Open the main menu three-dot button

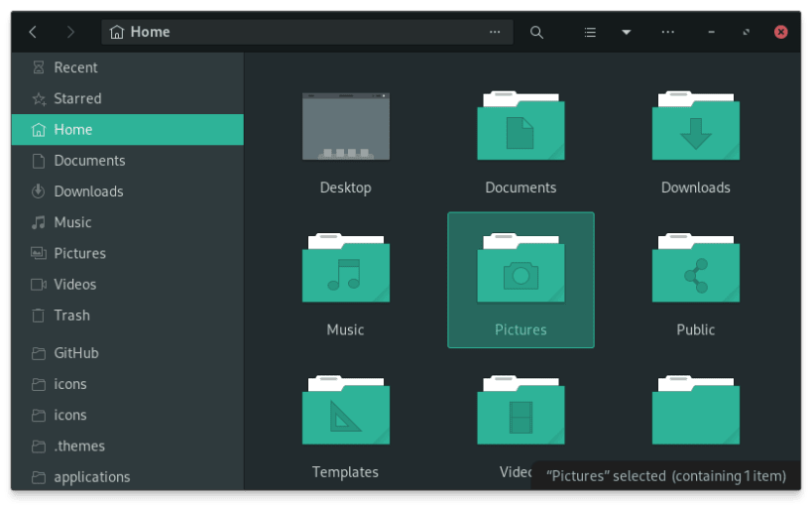668,32
